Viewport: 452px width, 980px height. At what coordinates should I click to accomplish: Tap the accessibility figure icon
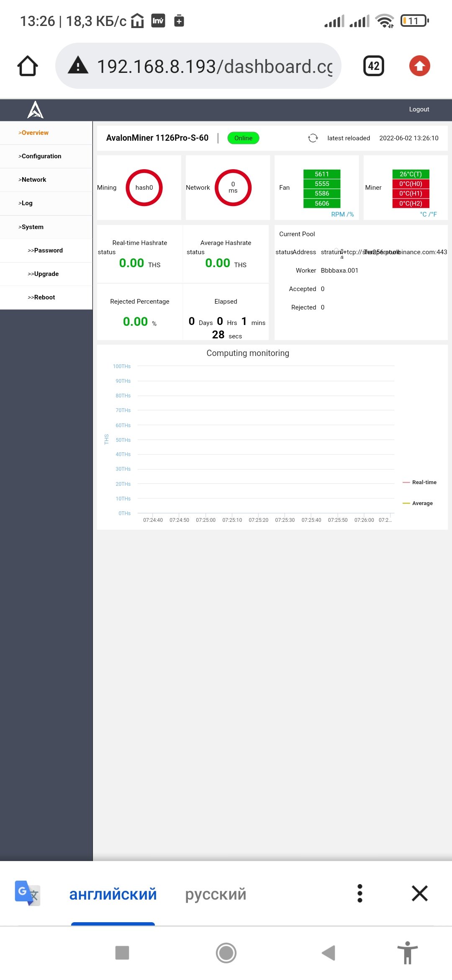click(408, 953)
